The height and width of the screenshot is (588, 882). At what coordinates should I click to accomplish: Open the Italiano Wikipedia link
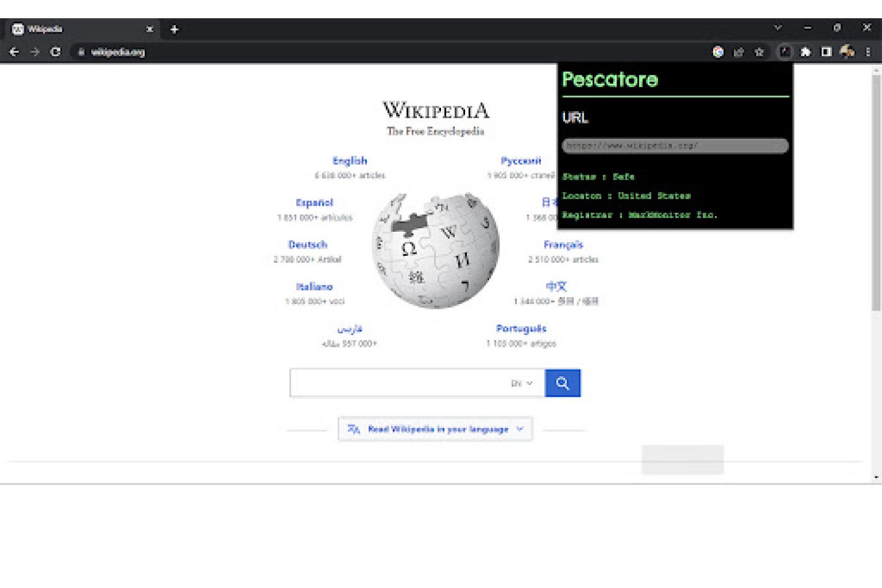point(315,287)
